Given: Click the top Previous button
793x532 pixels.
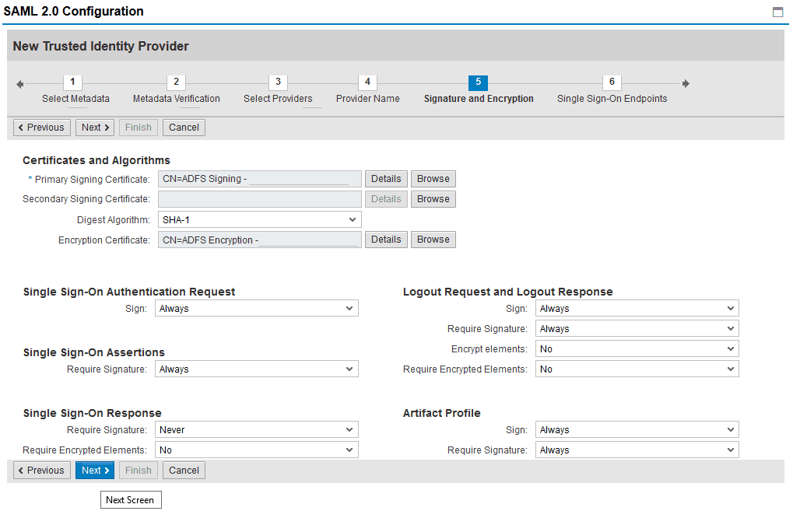Looking at the screenshot, I should click(42, 128).
